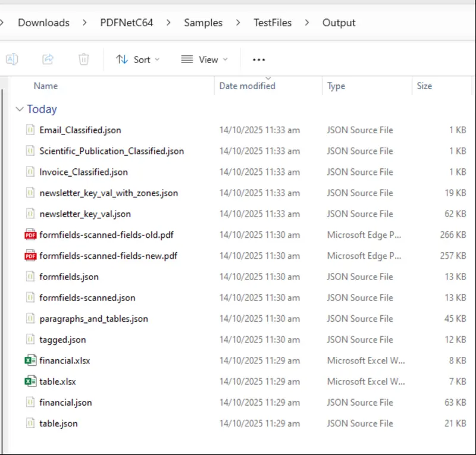Expand chevron after PDFNetC64 breadcrumb
The width and height of the screenshot is (476, 455).
coord(168,23)
